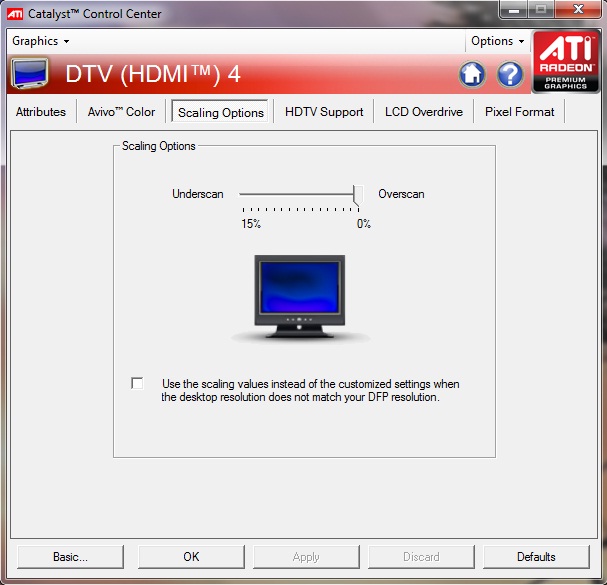
Task: Click the Scaling Options group box title
Action: (x=159, y=146)
